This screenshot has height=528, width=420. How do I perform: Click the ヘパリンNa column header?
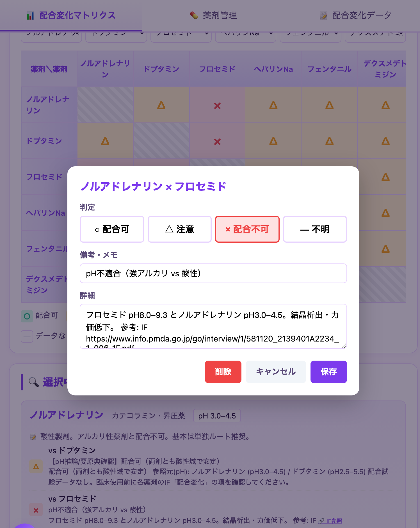pos(273,69)
